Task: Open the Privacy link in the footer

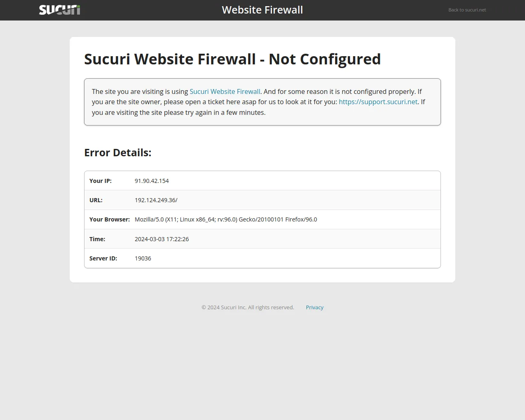Action: [x=315, y=308]
